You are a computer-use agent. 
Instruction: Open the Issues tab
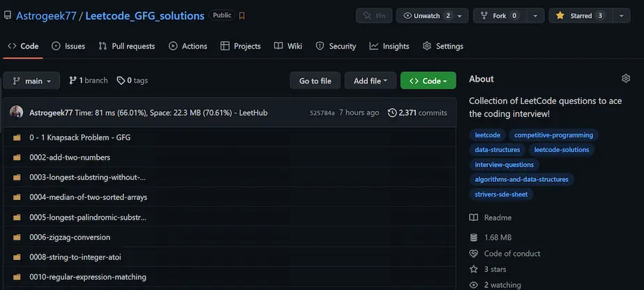68,46
